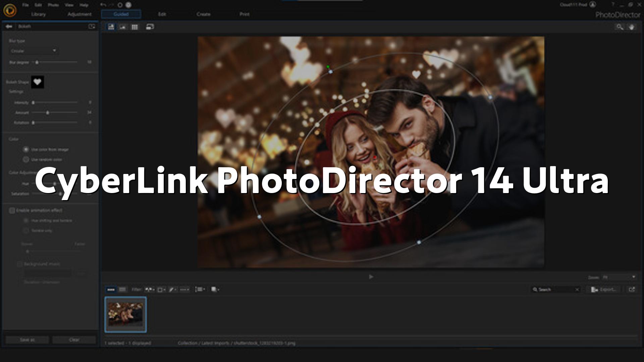The width and height of the screenshot is (644, 362).
Task: Click the undo arrow in the top bar
Action: (x=103, y=5)
